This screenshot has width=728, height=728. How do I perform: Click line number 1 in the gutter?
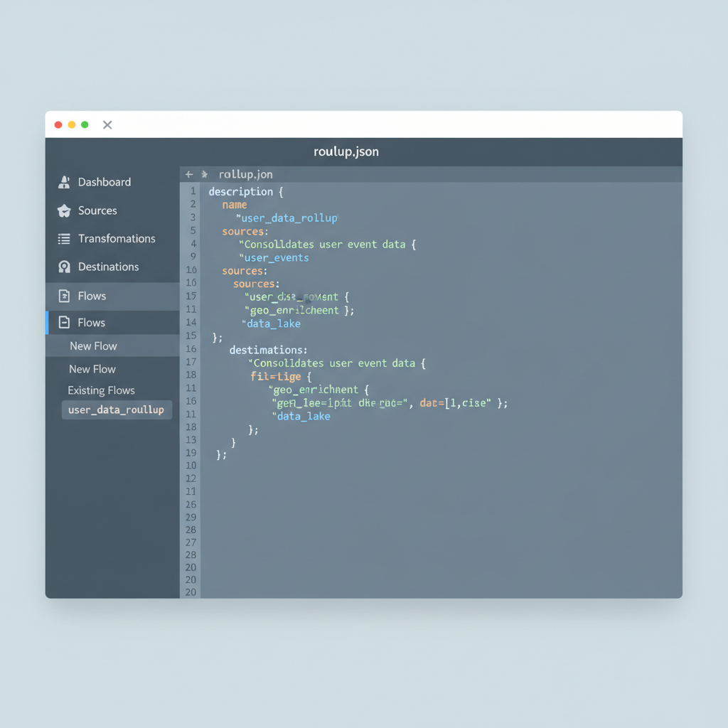pos(192,191)
